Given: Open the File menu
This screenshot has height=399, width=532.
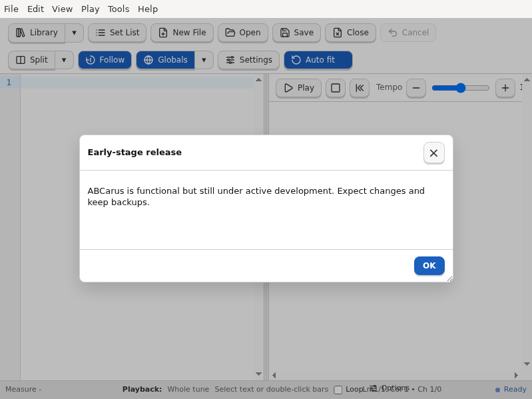Looking at the screenshot, I should [11, 9].
